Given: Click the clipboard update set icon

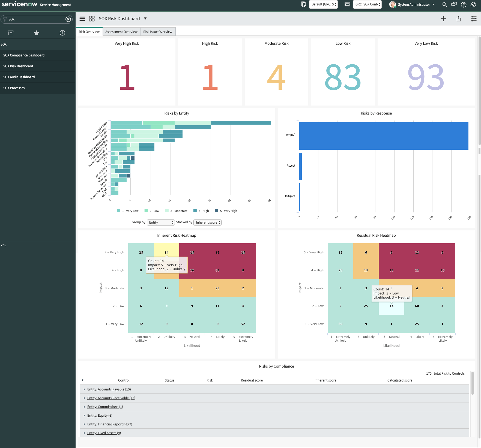Looking at the screenshot, I should pos(303,4).
